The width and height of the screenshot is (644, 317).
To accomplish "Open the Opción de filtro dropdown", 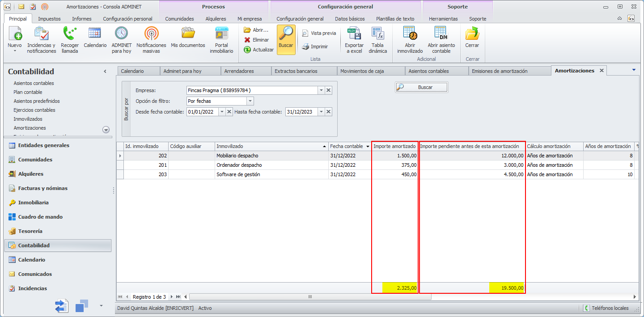I will click(250, 101).
